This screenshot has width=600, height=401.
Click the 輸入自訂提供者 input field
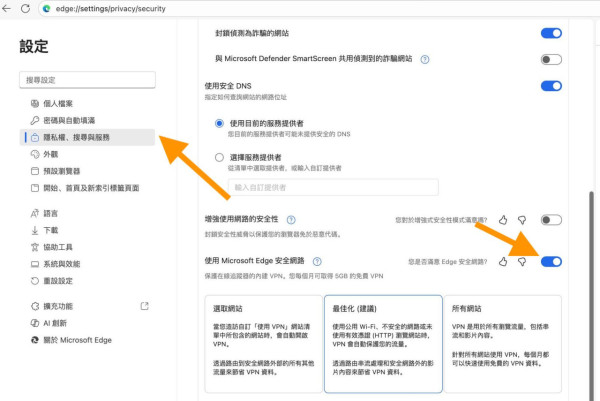point(333,187)
